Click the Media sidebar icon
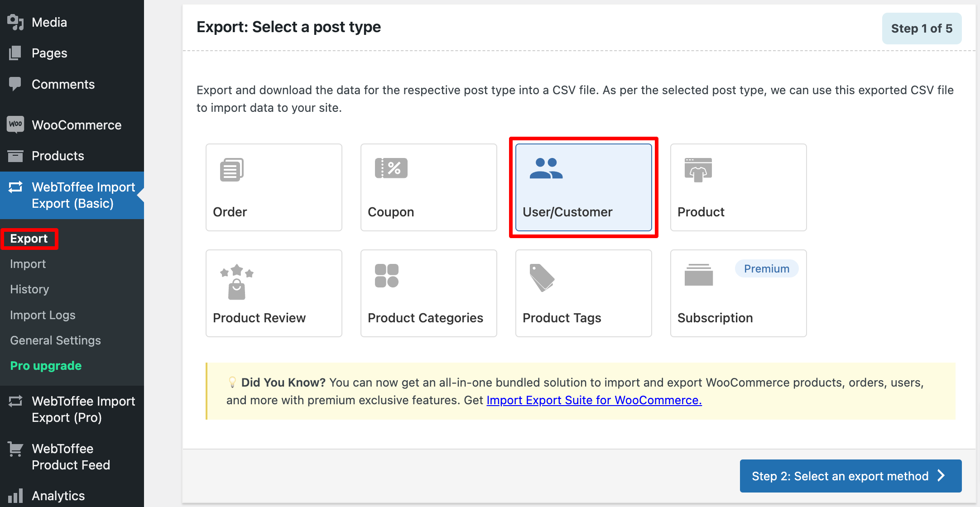This screenshot has width=980, height=507. point(15,22)
